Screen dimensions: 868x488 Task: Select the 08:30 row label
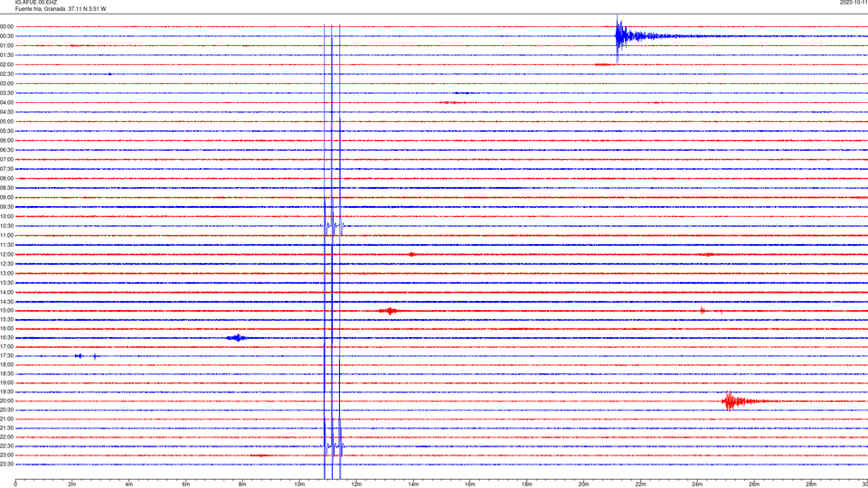pyautogui.click(x=6, y=188)
